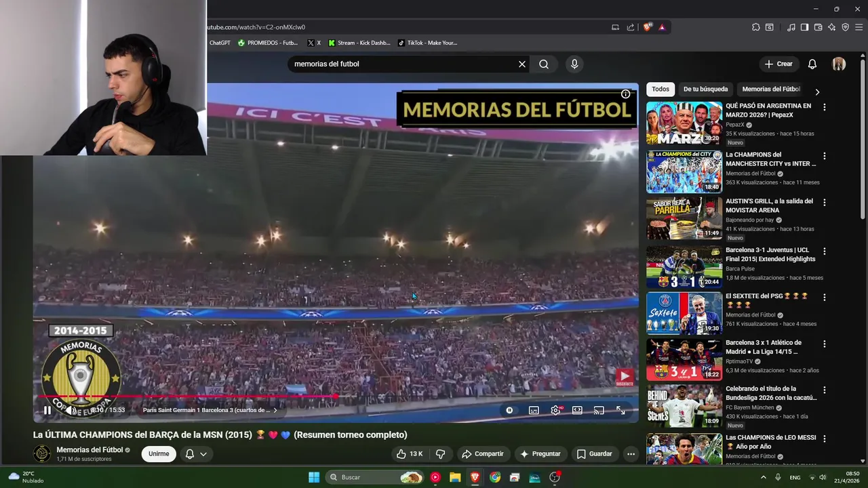Select the 'De tu búsqueda' filter chip
Viewport: 868px width, 488px height.
click(705, 89)
